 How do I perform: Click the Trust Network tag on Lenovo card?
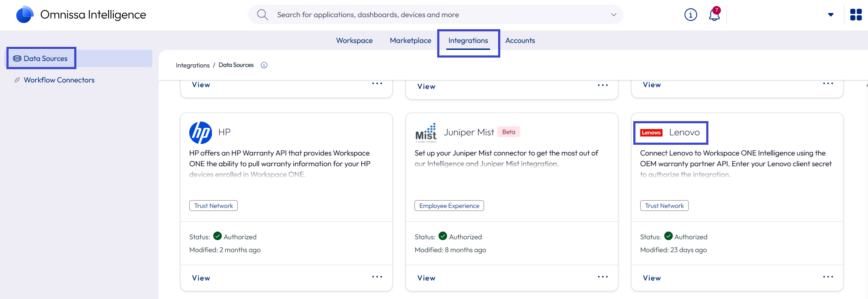[664, 206]
